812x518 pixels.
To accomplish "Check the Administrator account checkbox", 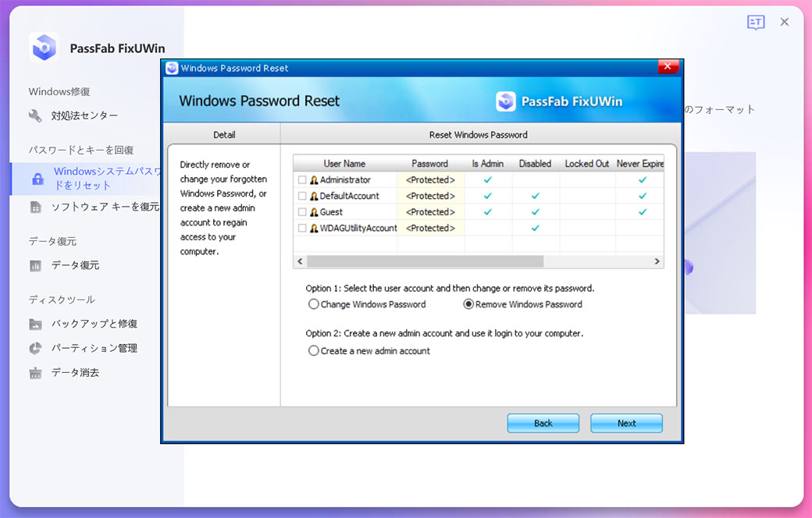I will [x=301, y=179].
